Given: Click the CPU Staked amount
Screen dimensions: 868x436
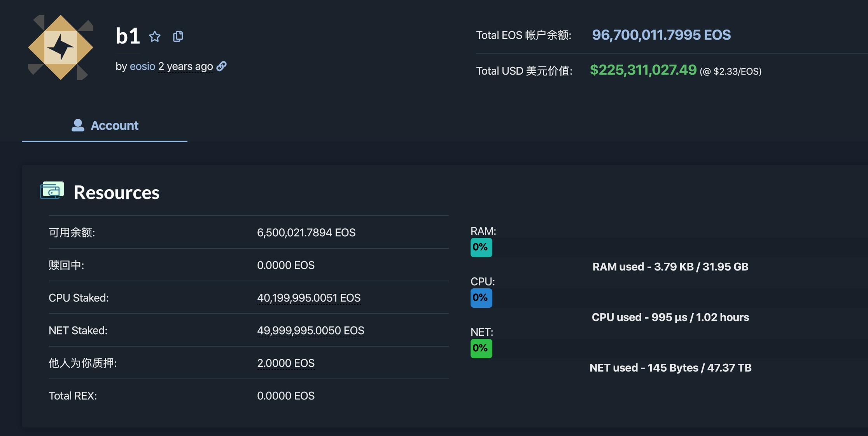Looking at the screenshot, I should coord(309,298).
